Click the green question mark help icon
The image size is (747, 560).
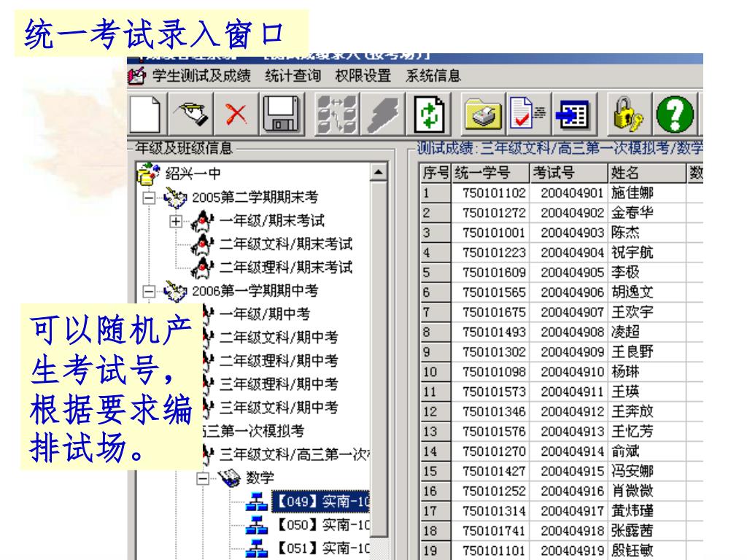tap(675, 114)
